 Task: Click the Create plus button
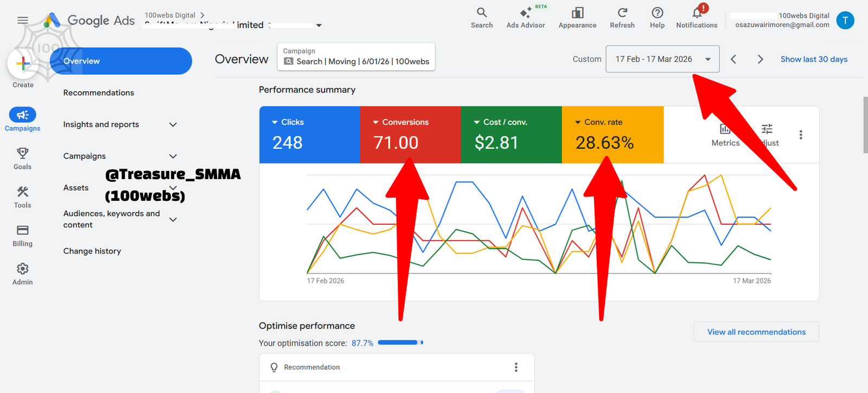click(x=23, y=64)
